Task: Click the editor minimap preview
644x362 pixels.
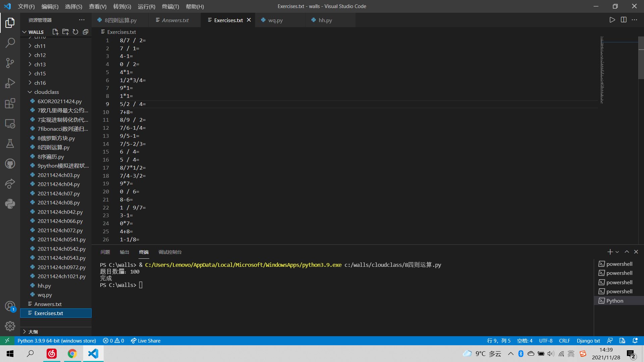Action: tap(602, 70)
